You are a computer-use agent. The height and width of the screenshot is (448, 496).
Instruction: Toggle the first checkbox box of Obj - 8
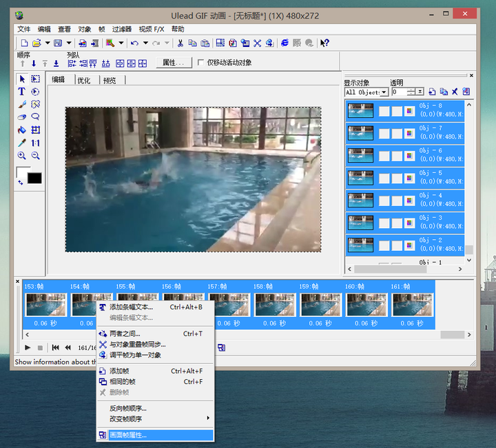384,111
